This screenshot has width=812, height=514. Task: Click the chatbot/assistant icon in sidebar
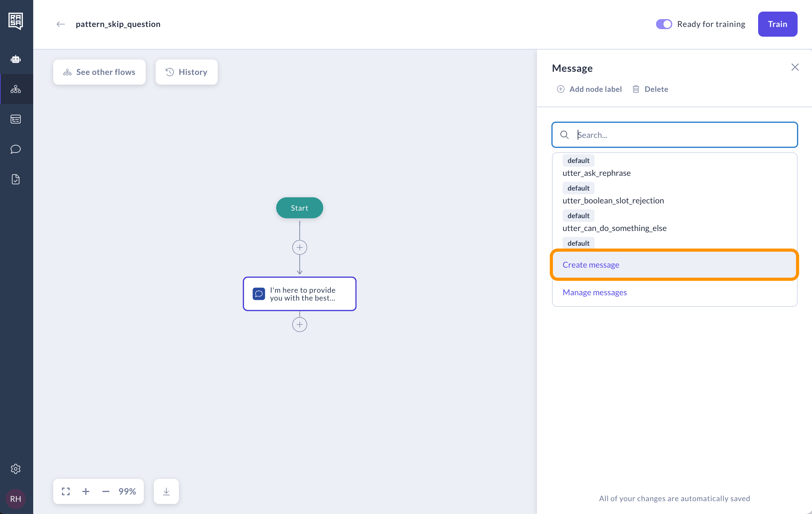(16, 59)
